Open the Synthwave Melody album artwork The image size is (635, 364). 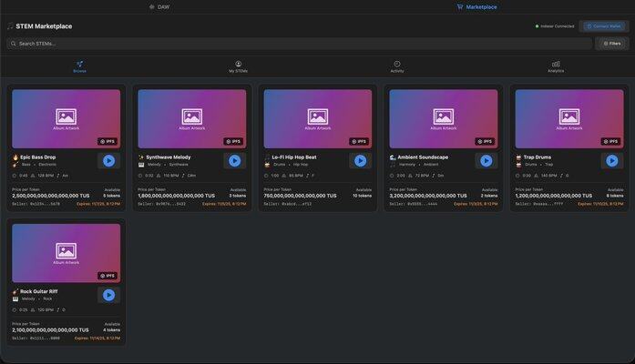(x=191, y=117)
